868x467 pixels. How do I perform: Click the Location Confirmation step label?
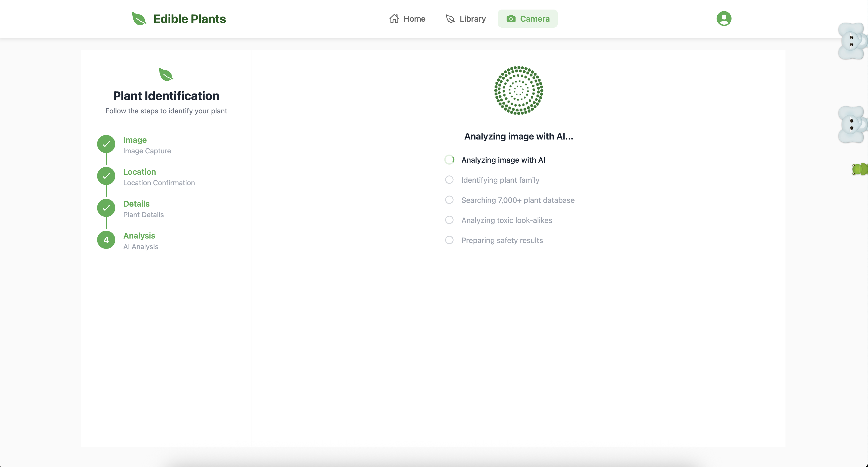click(x=159, y=183)
